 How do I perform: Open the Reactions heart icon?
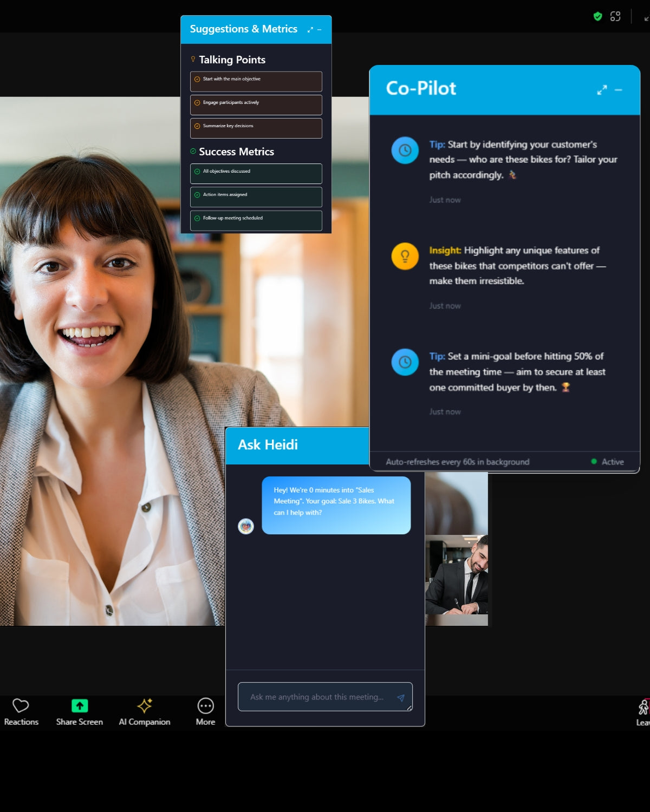pos(21,706)
